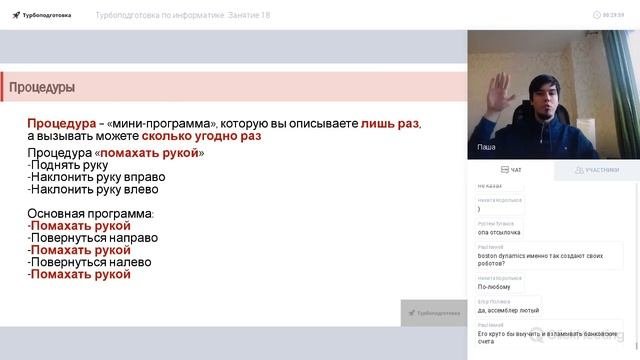Click the webinar title Турбоподготовка по информатике

(x=183, y=15)
